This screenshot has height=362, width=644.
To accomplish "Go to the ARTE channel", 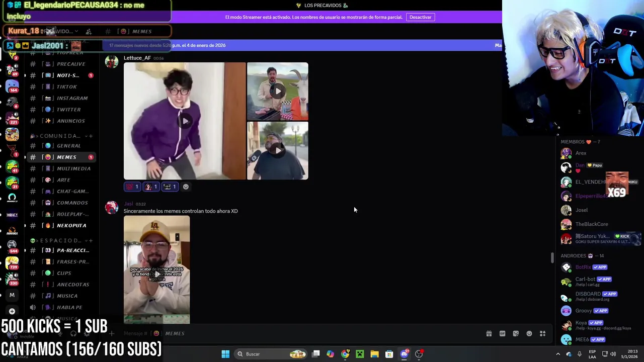I will point(61,180).
